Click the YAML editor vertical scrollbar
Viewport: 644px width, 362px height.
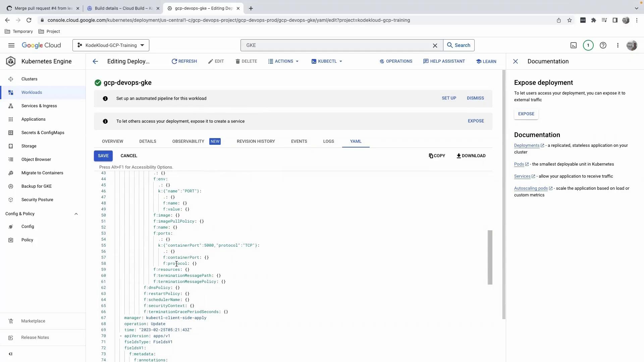pos(490,257)
